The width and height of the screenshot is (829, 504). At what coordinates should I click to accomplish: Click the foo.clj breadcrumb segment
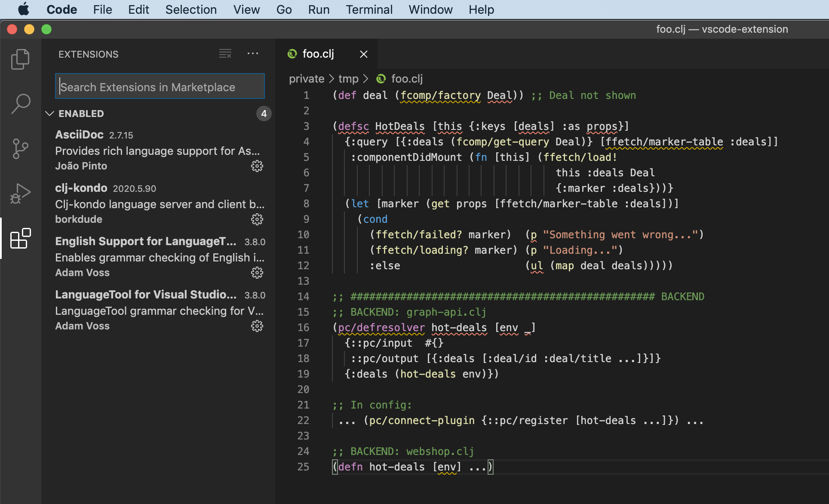coord(407,79)
